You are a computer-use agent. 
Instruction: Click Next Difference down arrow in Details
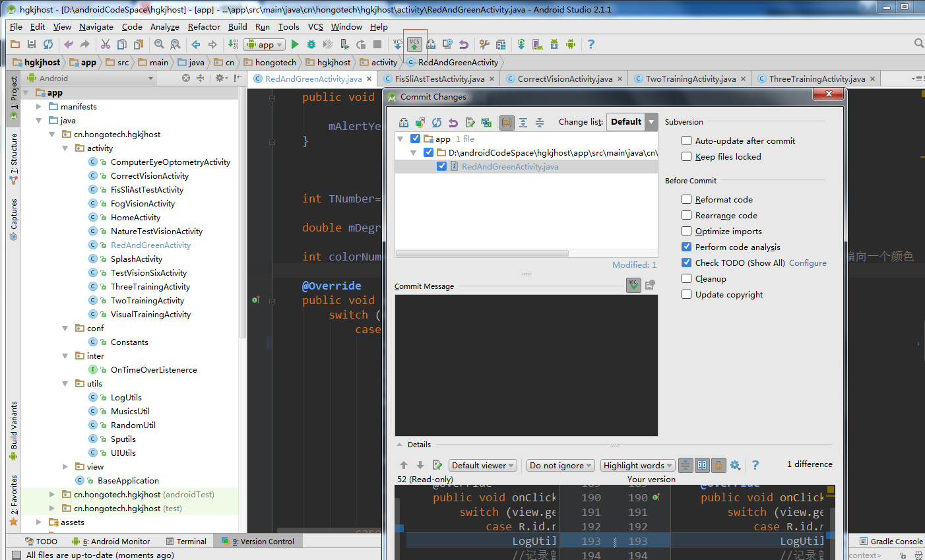(420, 465)
